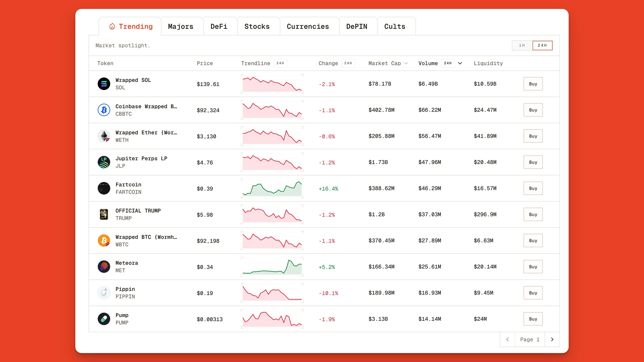
Task: Click the Coinbase Wrapped BTC logo
Action: click(104, 110)
